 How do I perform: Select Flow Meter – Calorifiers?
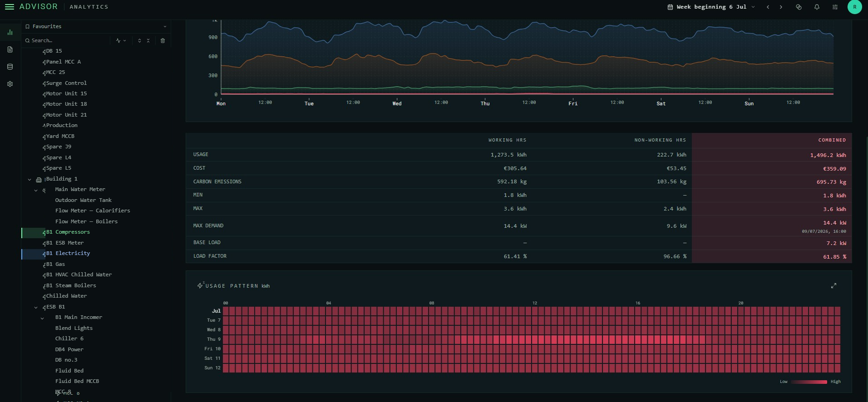point(93,211)
